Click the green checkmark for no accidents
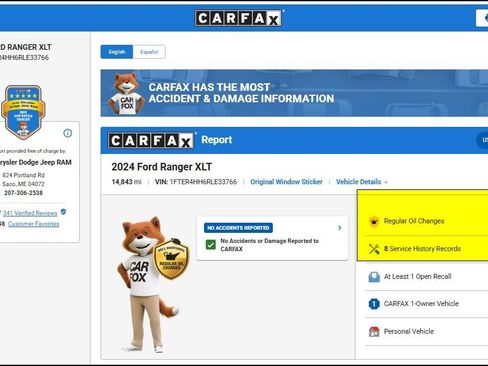Viewport: 488px width, 366px height. click(x=211, y=245)
